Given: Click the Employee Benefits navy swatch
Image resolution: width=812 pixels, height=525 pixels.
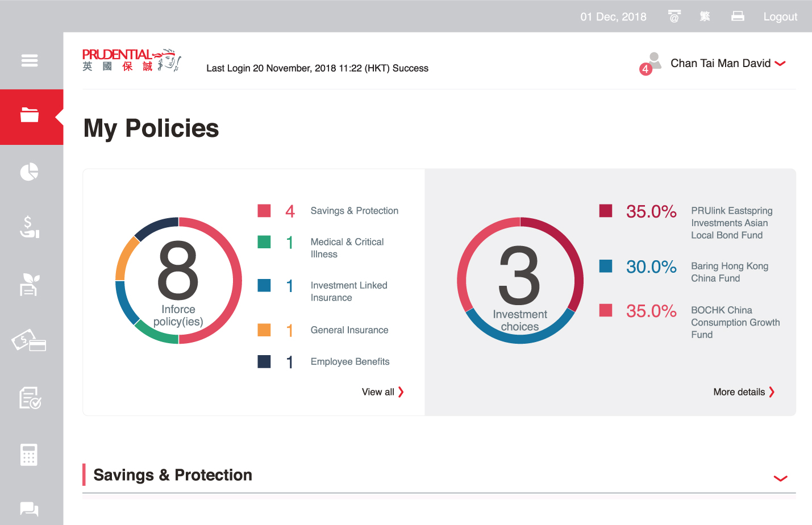Looking at the screenshot, I should pos(264,361).
